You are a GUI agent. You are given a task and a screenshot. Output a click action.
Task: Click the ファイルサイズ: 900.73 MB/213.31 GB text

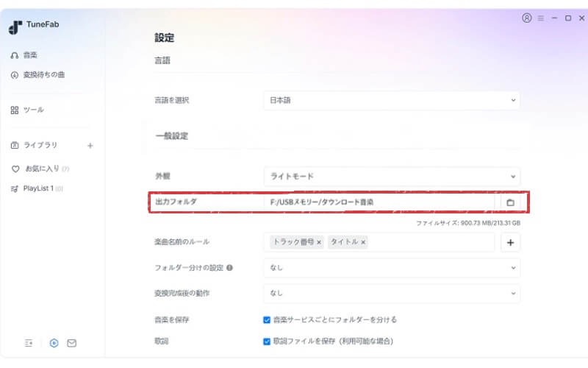(x=468, y=223)
